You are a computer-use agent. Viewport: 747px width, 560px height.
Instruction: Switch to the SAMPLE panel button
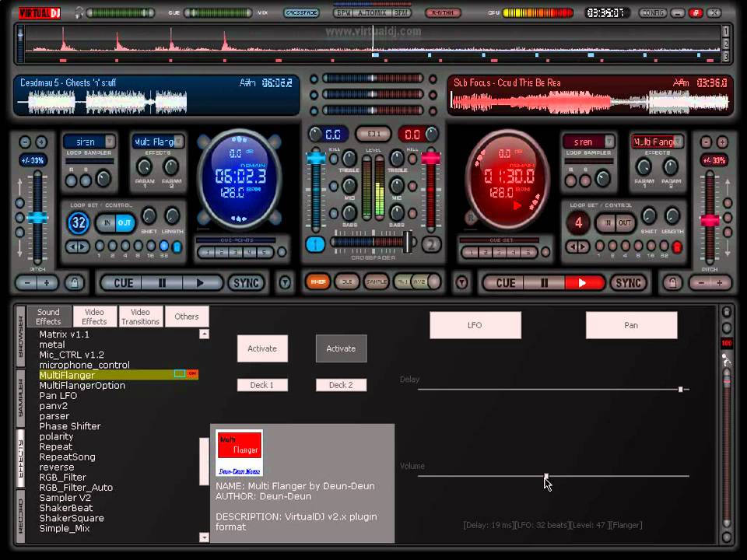pos(376,282)
